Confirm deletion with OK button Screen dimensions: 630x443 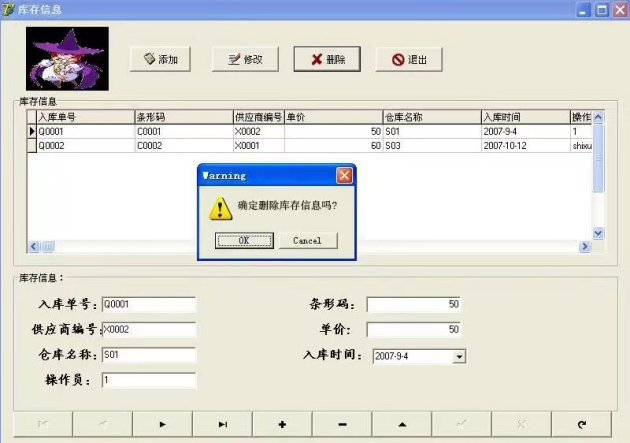244,240
